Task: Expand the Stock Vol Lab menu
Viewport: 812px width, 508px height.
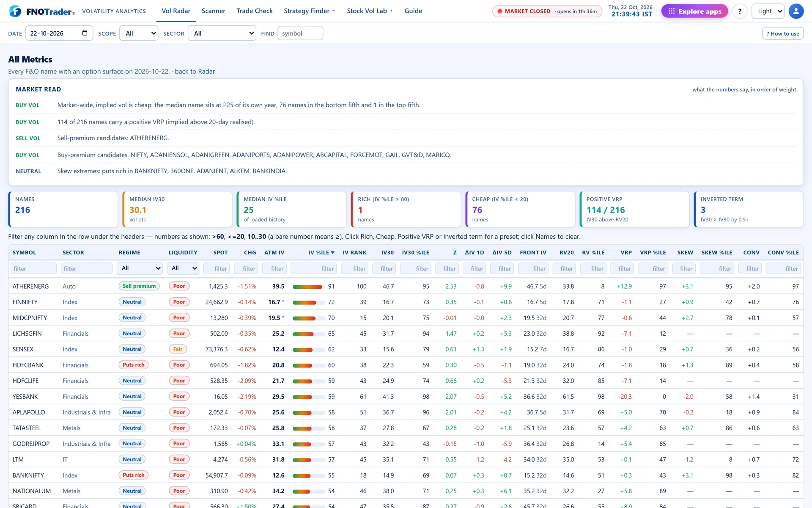Action: point(370,11)
